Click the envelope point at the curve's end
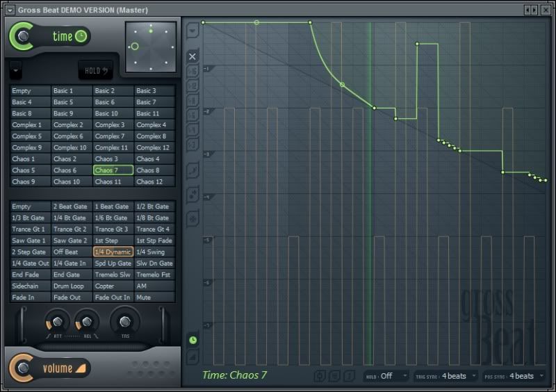Viewport: 556px width, 392px height. click(545, 181)
